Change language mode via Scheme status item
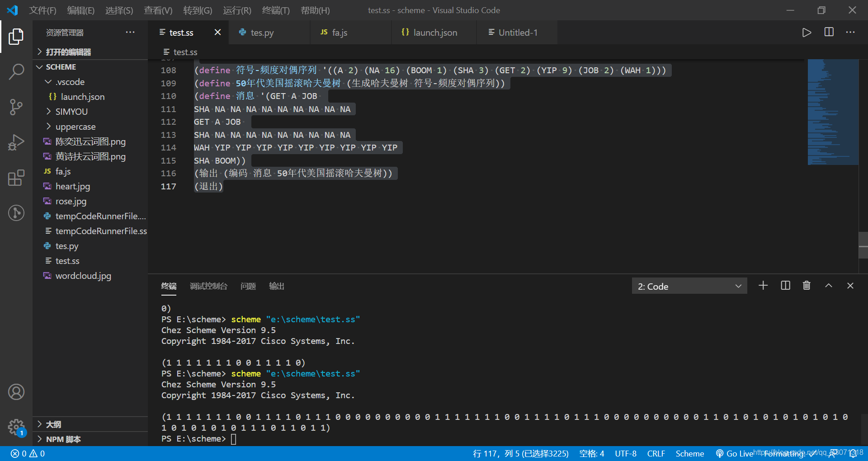The image size is (868, 461). (x=690, y=454)
